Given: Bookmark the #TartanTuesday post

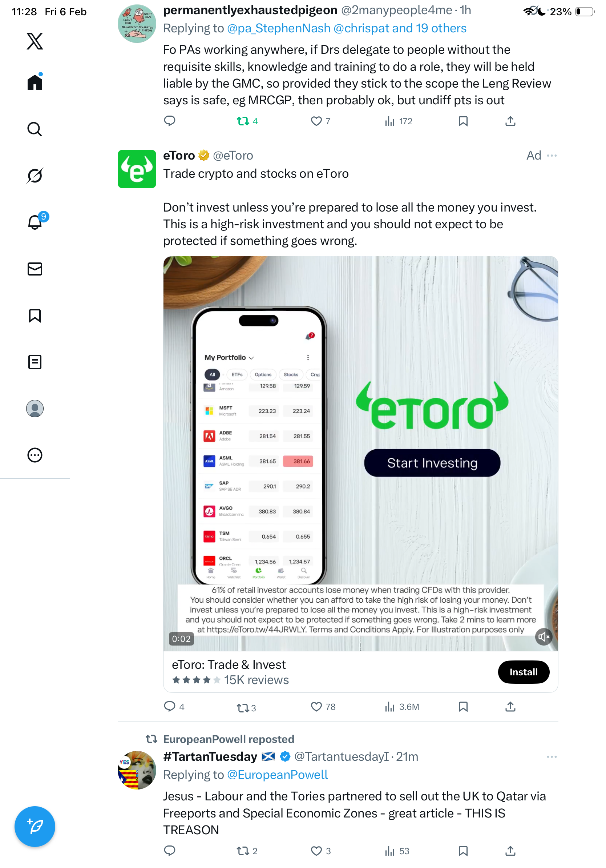Looking at the screenshot, I should [x=463, y=851].
